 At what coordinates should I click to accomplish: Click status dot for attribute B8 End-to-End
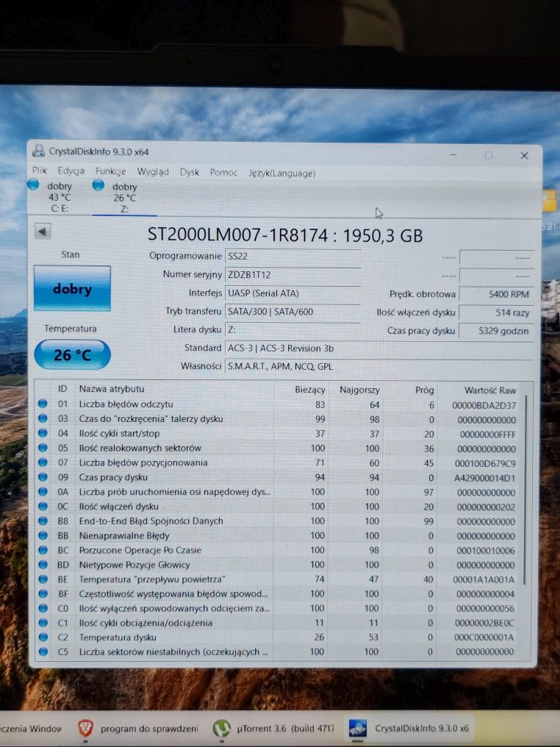[x=43, y=521]
